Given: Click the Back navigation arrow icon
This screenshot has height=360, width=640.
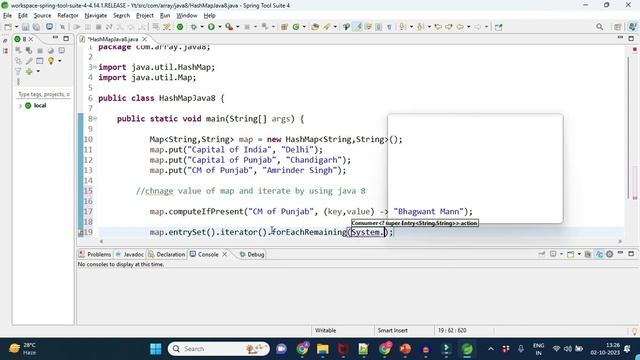Looking at the screenshot, I should pyautogui.click(x=460, y=27).
